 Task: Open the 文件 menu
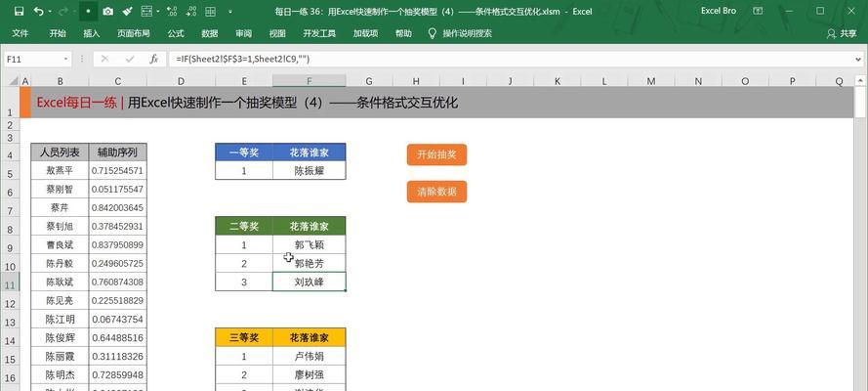click(20, 33)
